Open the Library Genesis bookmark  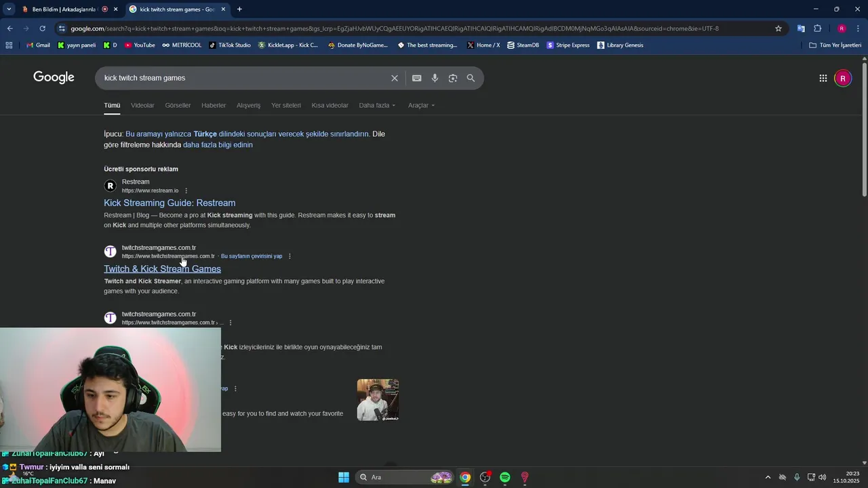pos(620,45)
